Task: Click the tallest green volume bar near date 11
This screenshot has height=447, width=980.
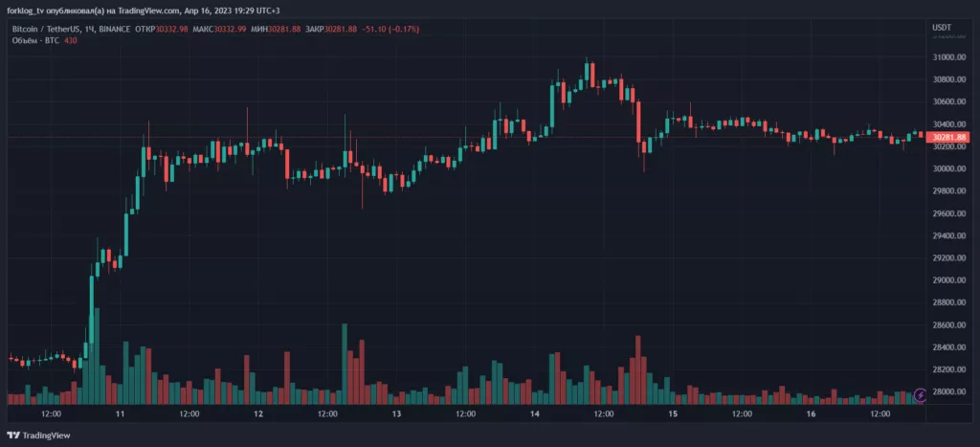Action: click(x=97, y=356)
